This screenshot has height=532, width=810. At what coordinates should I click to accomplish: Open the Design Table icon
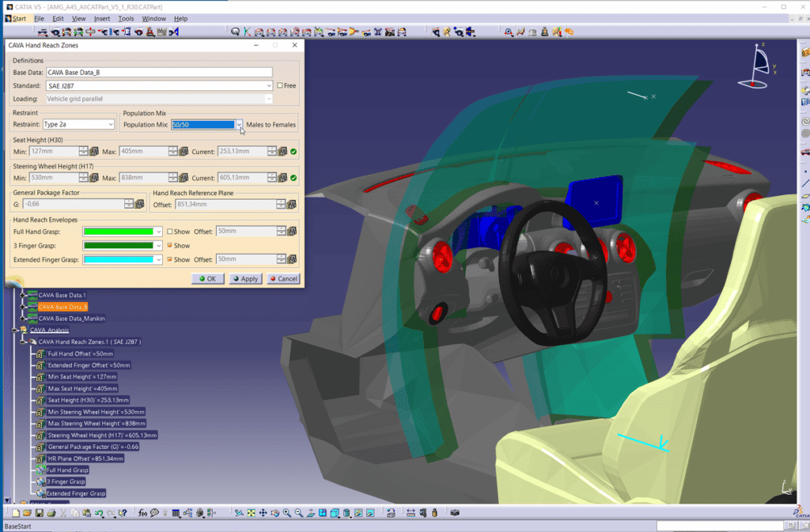pos(176,513)
